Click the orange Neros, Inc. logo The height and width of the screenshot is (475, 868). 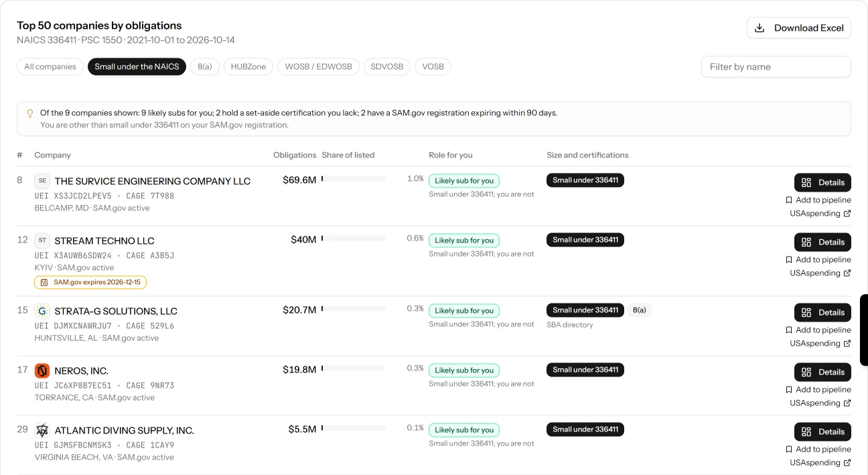click(42, 370)
